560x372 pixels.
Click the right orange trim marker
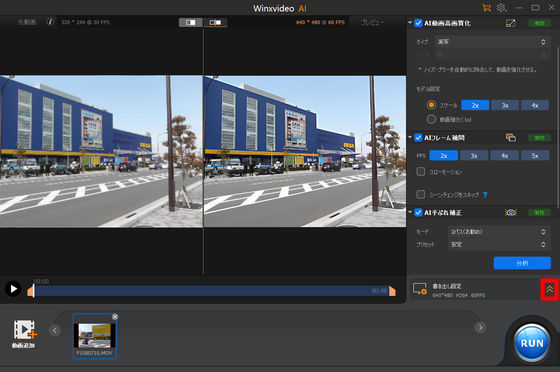[392, 291]
